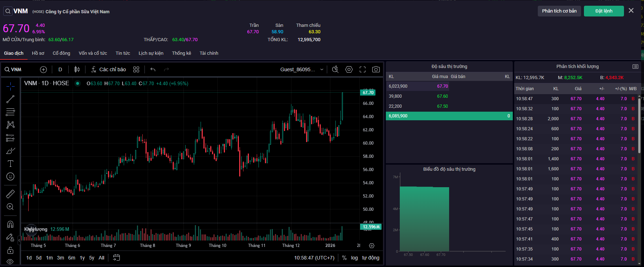Screen dimensions: 644x267
Task: Click the Phân tích cơ bản button
Action: tap(559, 11)
